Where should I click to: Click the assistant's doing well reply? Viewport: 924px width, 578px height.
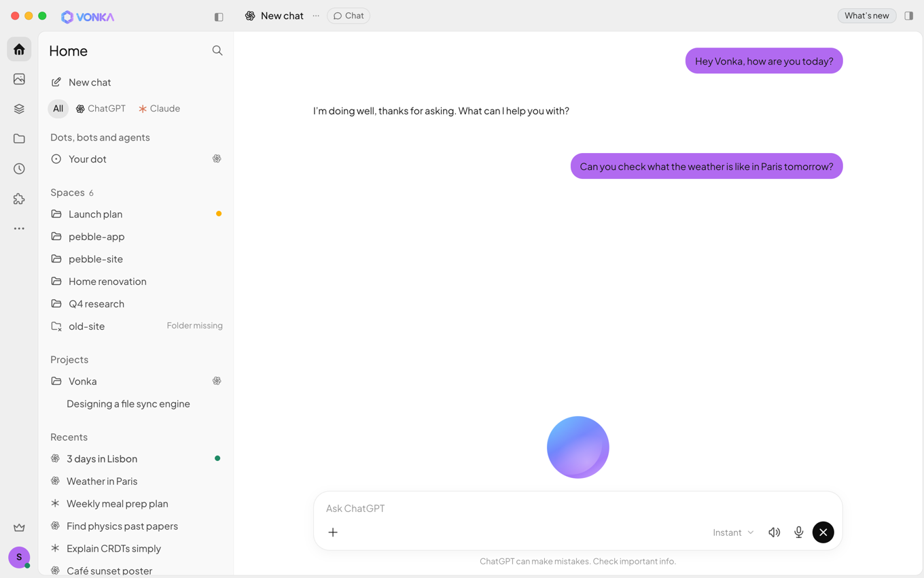[x=441, y=111]
